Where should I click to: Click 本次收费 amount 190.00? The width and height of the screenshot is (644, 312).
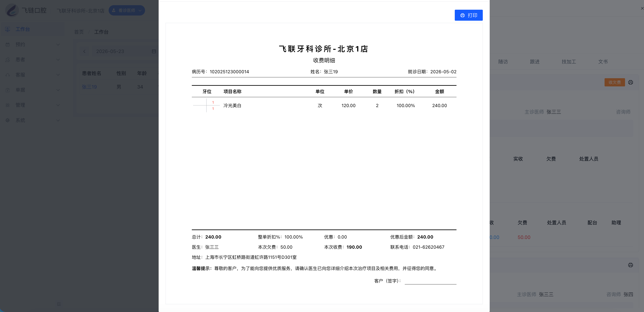[354, 247]
